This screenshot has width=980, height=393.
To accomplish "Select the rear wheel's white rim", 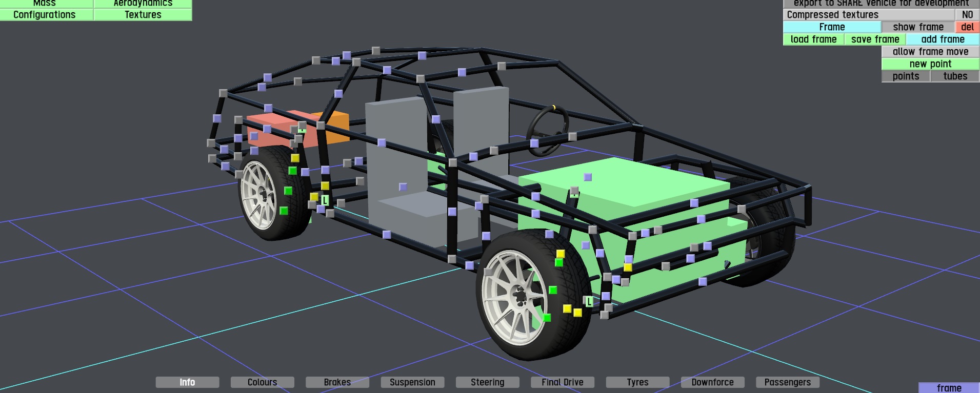I will (x=259, y=195).
